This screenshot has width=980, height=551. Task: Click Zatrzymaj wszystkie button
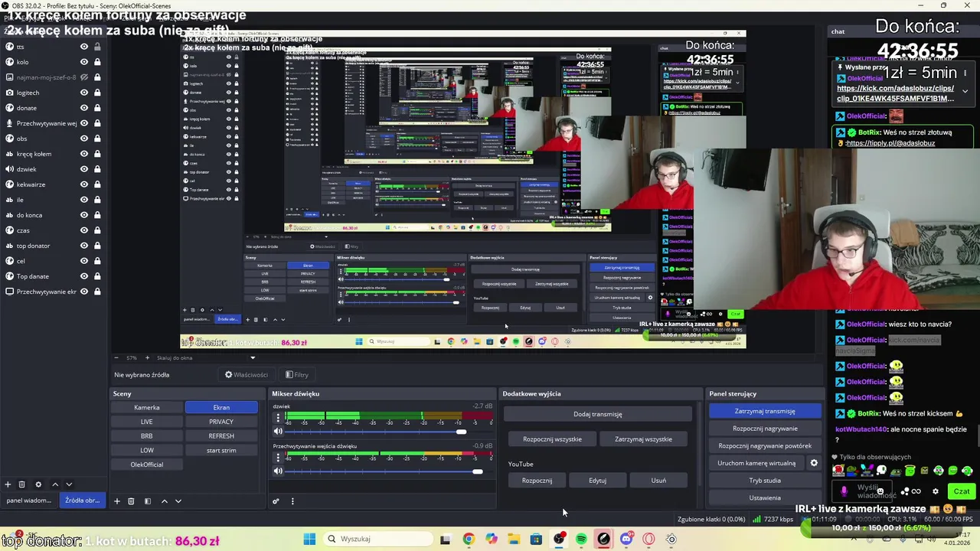(x=643, y=439)
